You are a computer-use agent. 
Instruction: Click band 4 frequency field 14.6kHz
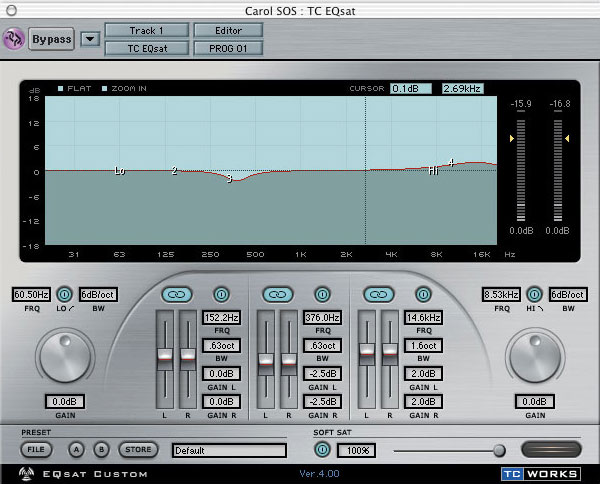(x=423, y=318)
